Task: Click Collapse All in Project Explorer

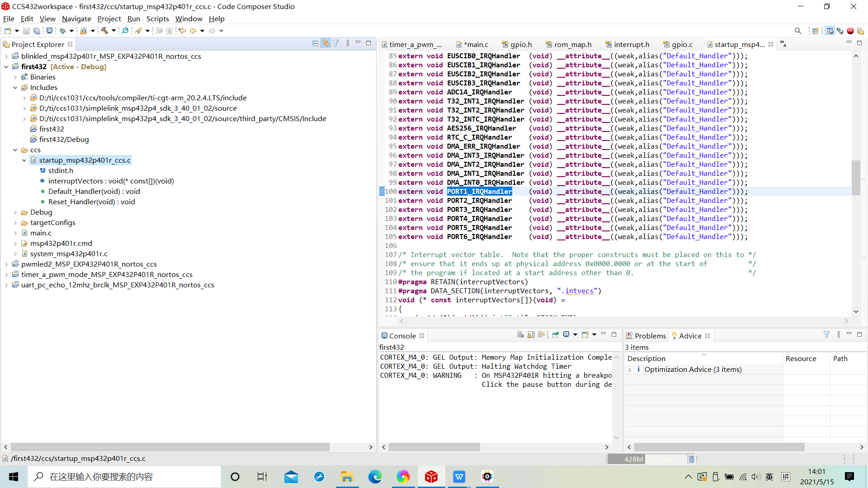Action: pos(315,43)
